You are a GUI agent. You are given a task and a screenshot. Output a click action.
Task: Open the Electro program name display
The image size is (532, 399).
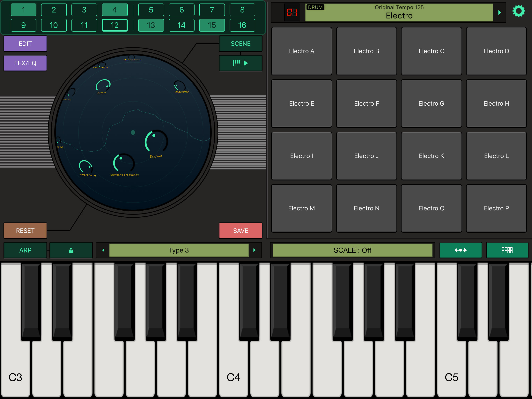click(399, 12)
